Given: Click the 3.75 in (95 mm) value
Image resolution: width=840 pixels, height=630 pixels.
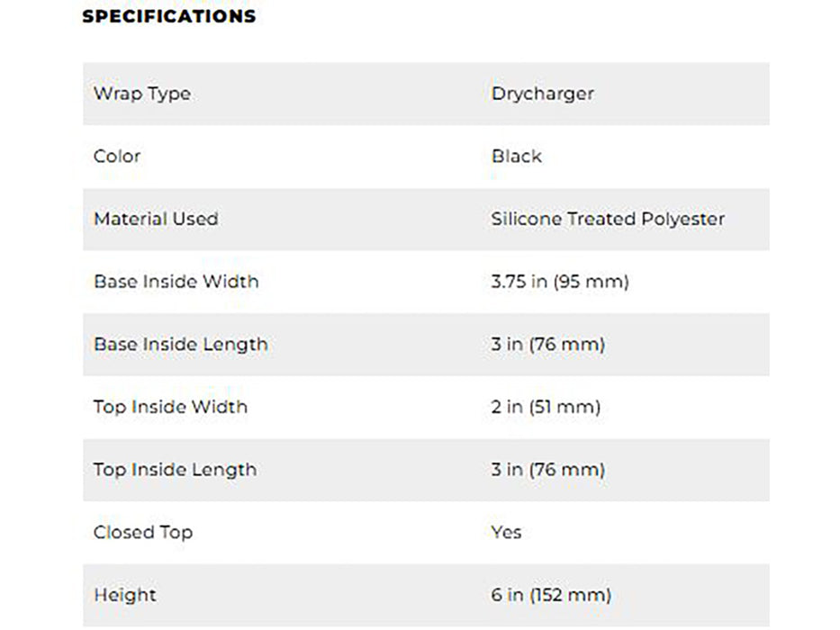Looking at the screenshot, I should [560, 282].
